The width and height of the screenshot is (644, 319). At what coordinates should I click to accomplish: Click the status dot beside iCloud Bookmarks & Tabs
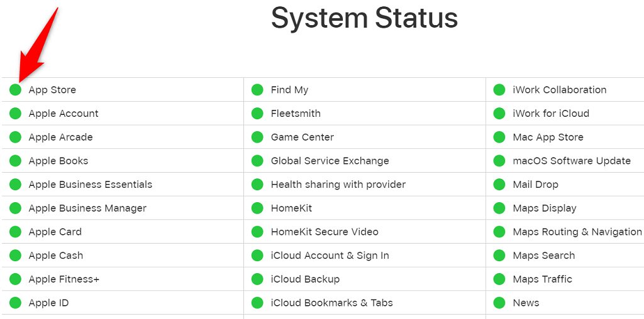(257, 303)
